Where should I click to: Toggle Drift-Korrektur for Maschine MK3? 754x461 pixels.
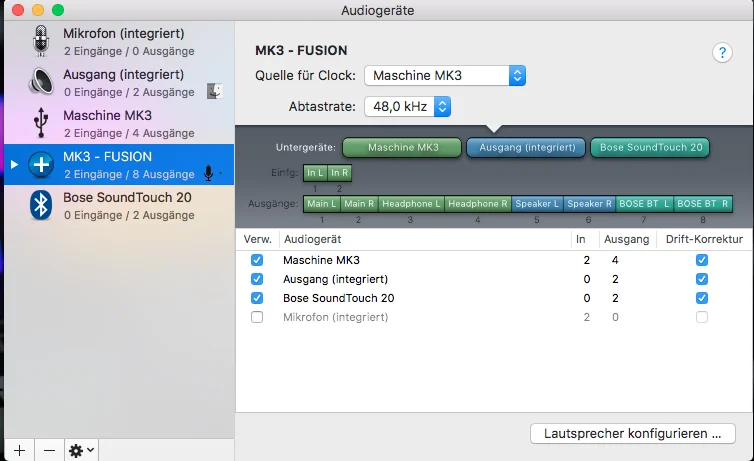pos(702,260)
